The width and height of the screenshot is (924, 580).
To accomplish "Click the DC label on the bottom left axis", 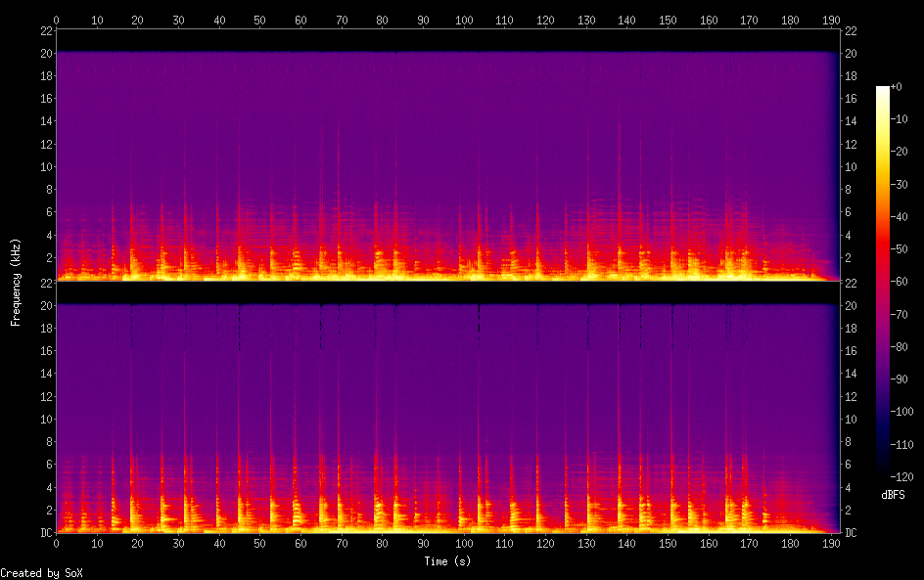I will pos(43,533).
